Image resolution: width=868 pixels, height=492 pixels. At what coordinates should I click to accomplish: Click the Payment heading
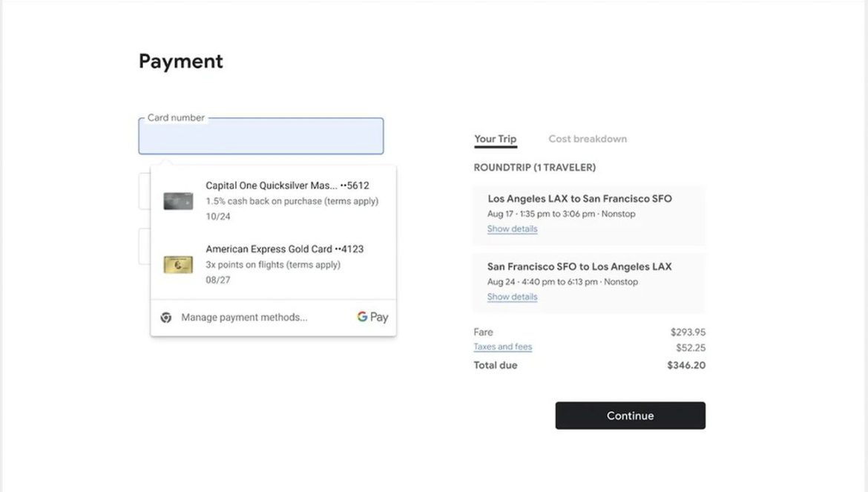click(180, 61)
